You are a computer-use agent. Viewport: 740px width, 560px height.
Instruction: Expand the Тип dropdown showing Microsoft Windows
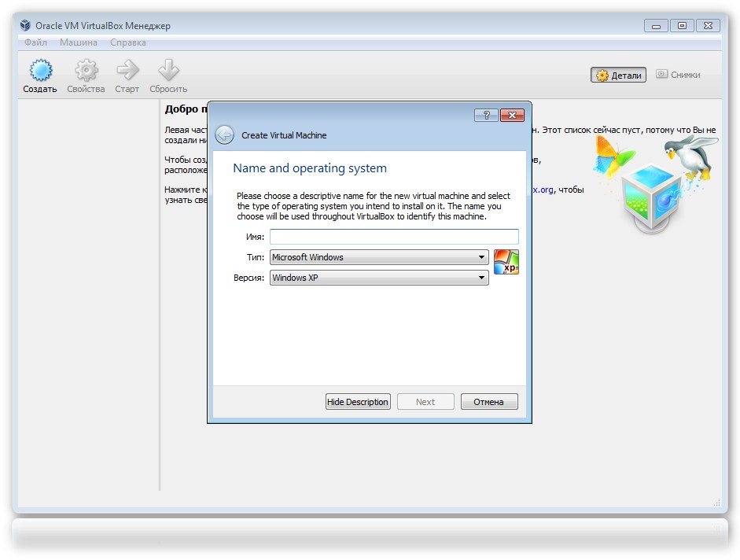click(379, 257)
